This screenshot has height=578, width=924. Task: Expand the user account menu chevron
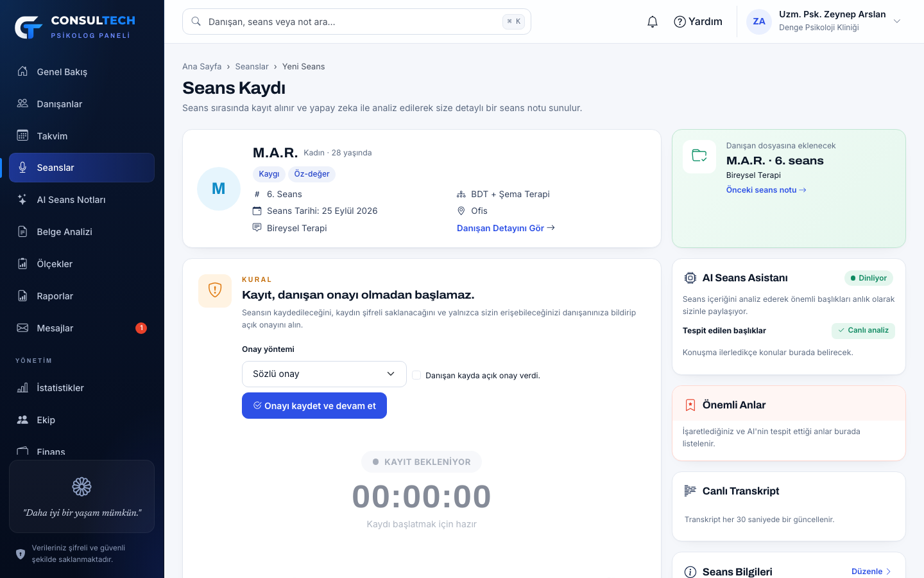pyautogui.click(x=897, y=21)
